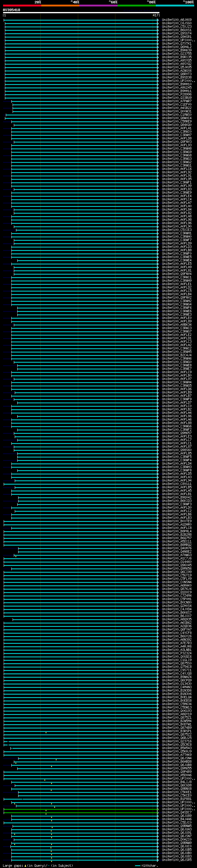Select the UniRef100_C6JSG0 hit label
Screen dimensions: 197x868
177,23
